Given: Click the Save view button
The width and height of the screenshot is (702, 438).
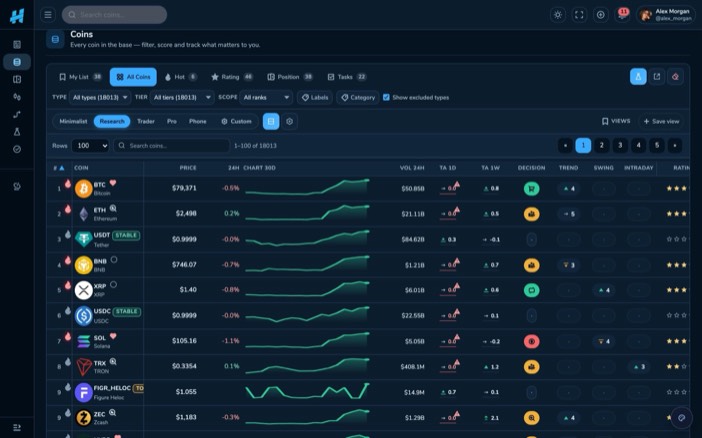Looking at the screenshot, I should 661,121.
